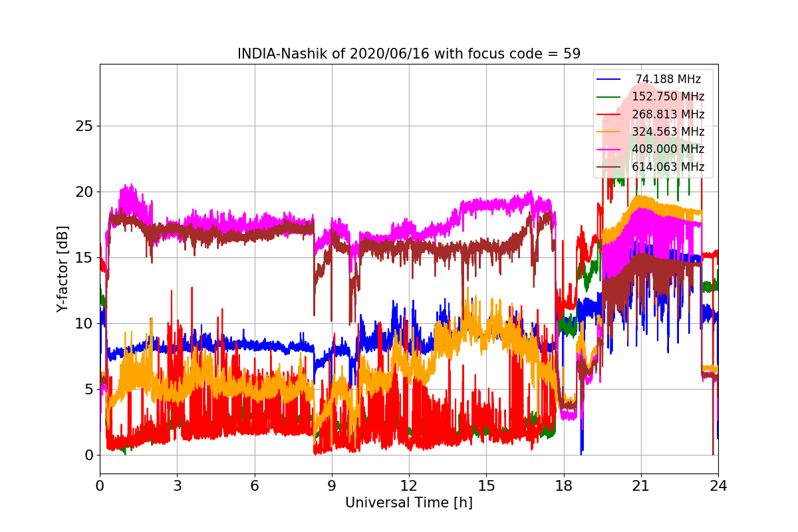Click the x-axis tick label 3
The height and width of the screenshot is (532, 798).
[x=177, y=486]
